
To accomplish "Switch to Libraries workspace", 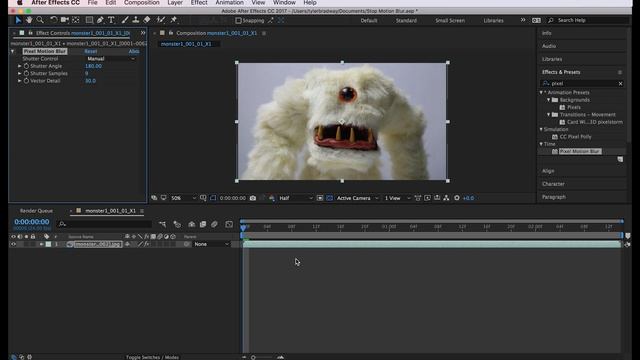I will pos(493,20).
